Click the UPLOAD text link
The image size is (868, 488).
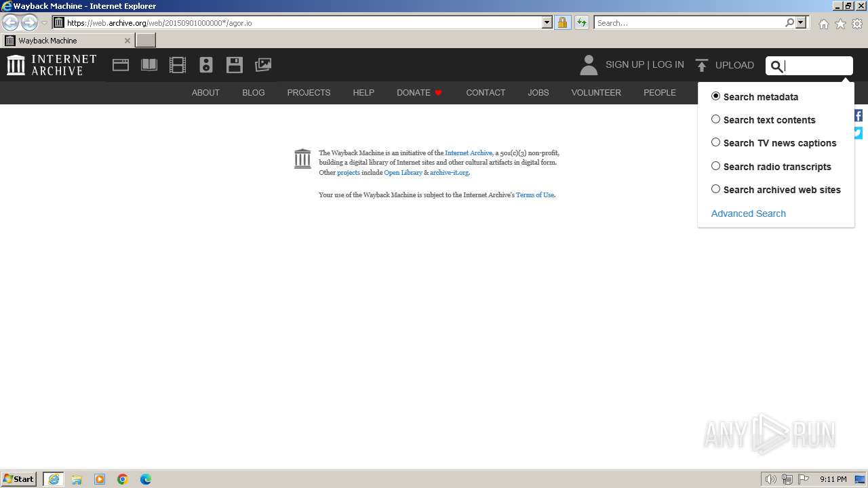coord(734,66)
